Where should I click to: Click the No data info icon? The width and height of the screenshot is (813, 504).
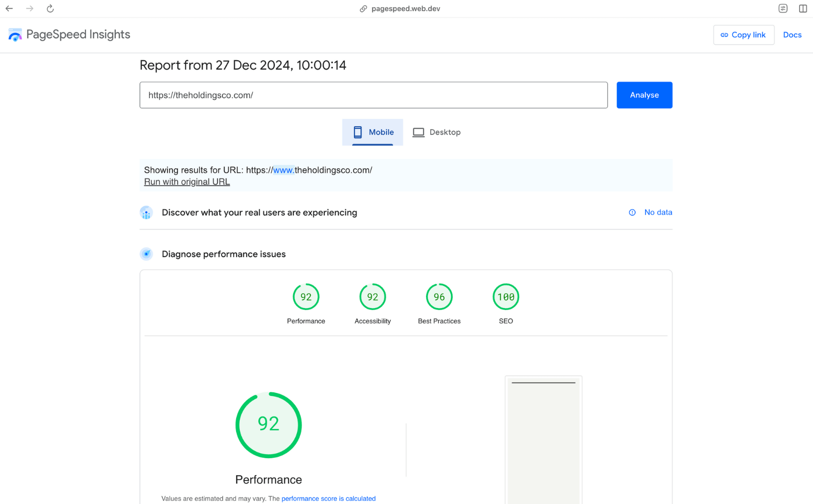tap(632, 212)
